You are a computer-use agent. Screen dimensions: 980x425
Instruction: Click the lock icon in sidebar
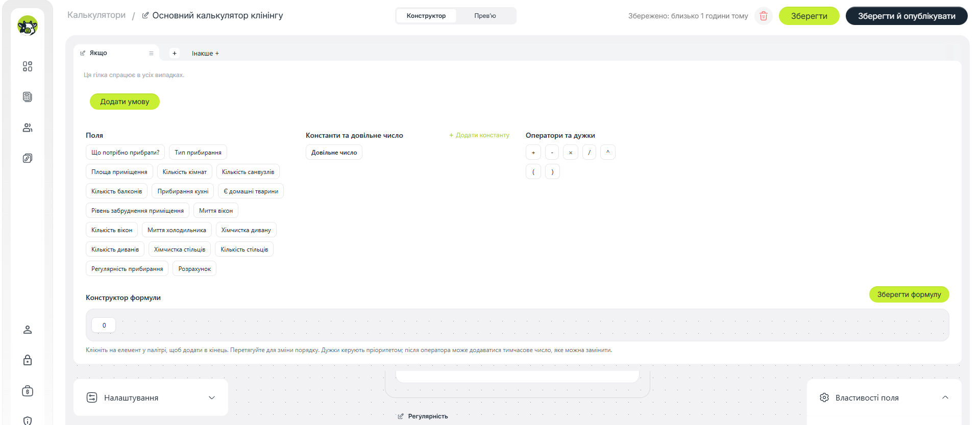point(28,360)
